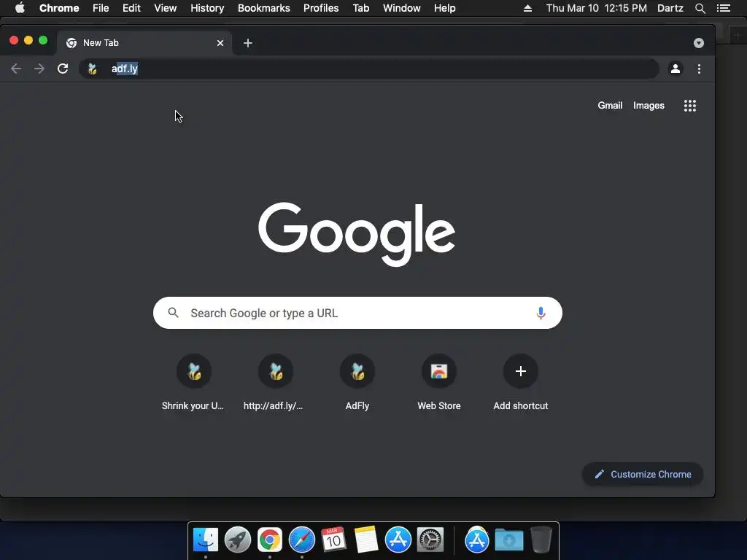
Task: Click the adf.ly address bar text
Action: tap(124, 69)
